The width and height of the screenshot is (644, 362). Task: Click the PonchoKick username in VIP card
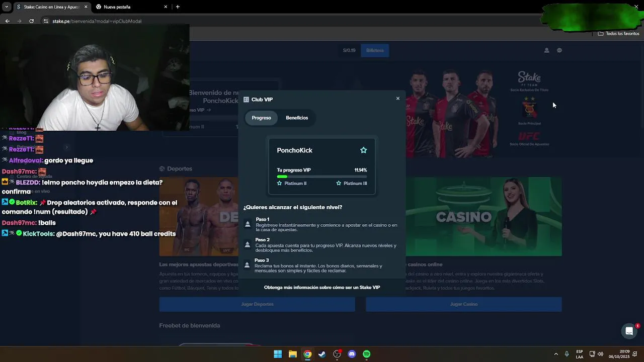(x=294, y=150)
